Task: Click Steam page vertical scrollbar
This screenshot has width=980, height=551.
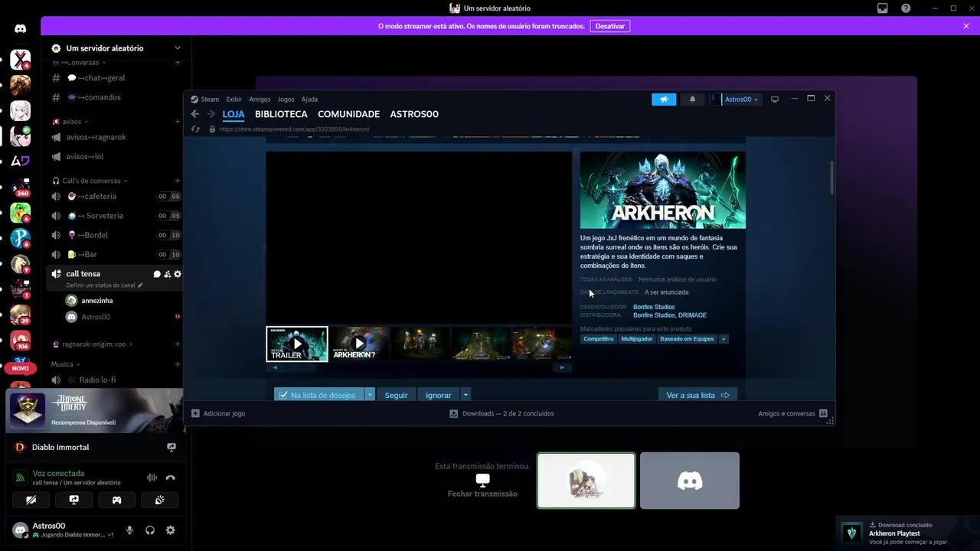Action: 831,178
